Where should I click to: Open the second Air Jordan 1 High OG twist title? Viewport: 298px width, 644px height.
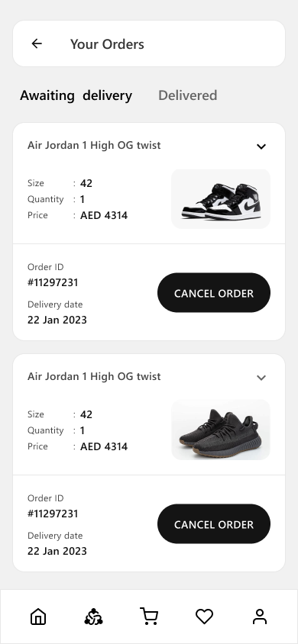click(x=94, y=377)
